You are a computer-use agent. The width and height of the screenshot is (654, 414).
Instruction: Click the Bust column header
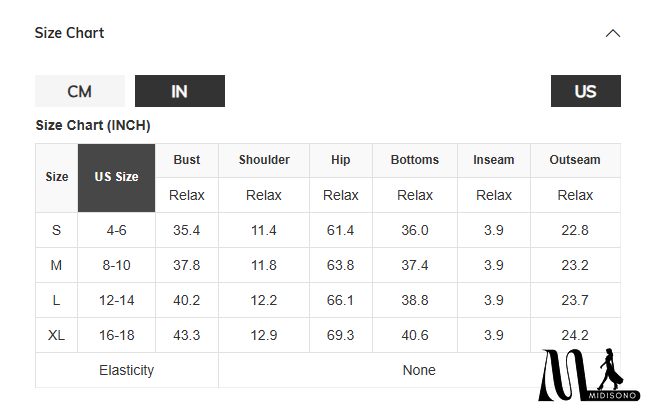[x=187, y=160]
